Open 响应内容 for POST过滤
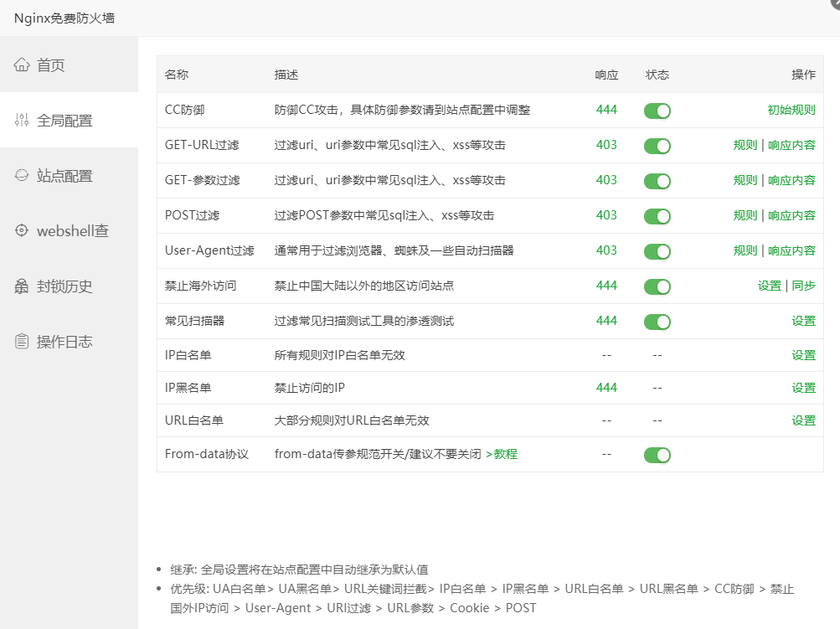 (791, 215)
